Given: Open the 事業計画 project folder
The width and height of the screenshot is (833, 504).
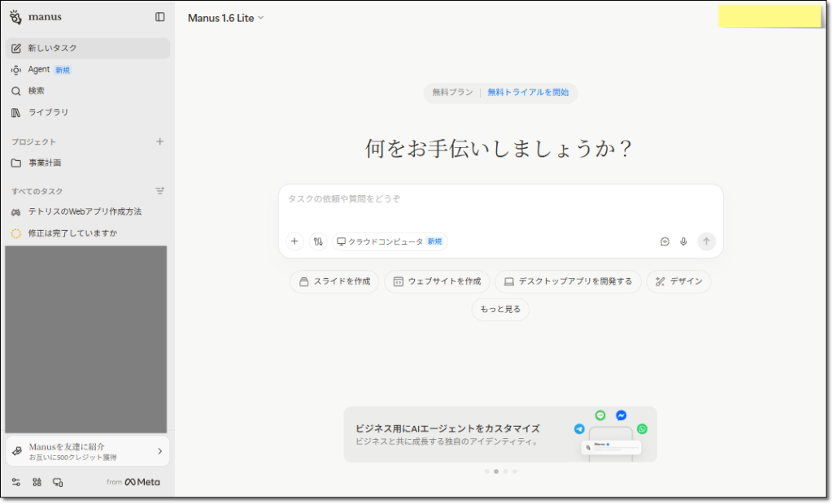Looking at the screenshot, I should (x=88, y=163).
